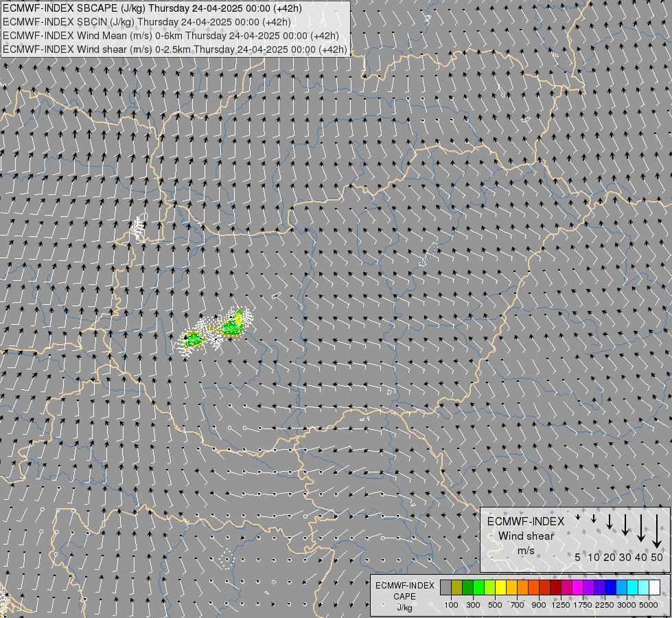This screenshot has height=618, width=672.
Task: Click the western green CAPE patch on map
Action: click(x=194, y=340)
